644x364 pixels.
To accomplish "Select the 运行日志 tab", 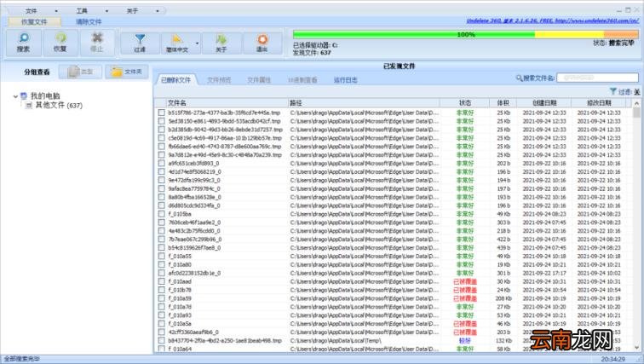I will (345, 80).
